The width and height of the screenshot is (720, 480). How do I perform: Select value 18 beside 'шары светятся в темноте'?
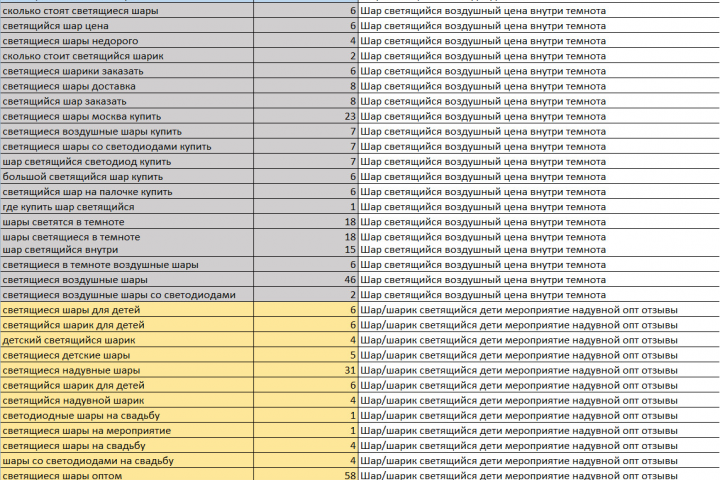[350, 222]
